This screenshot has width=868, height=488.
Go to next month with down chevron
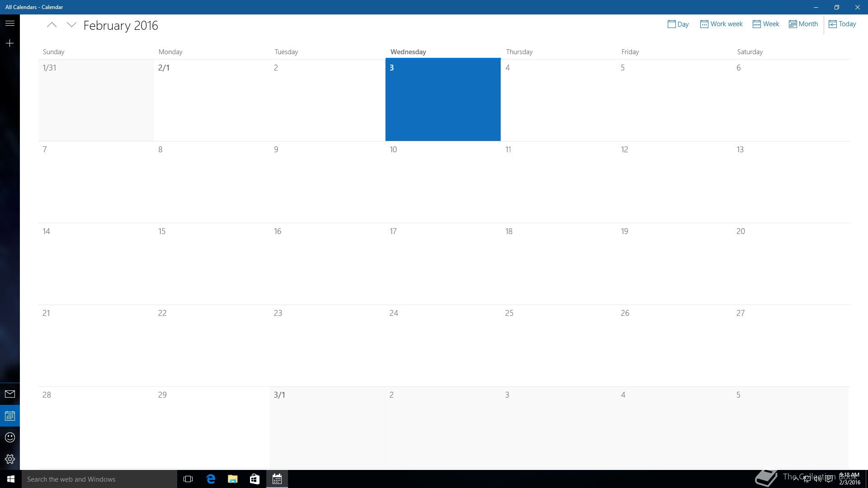(x=71, y=25)
